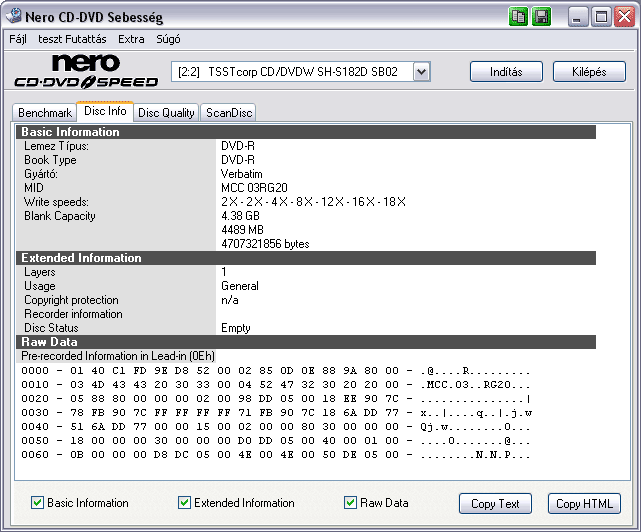Open the Fájl menu
Viewport: 641px width, 532px height.
[18, 39]
